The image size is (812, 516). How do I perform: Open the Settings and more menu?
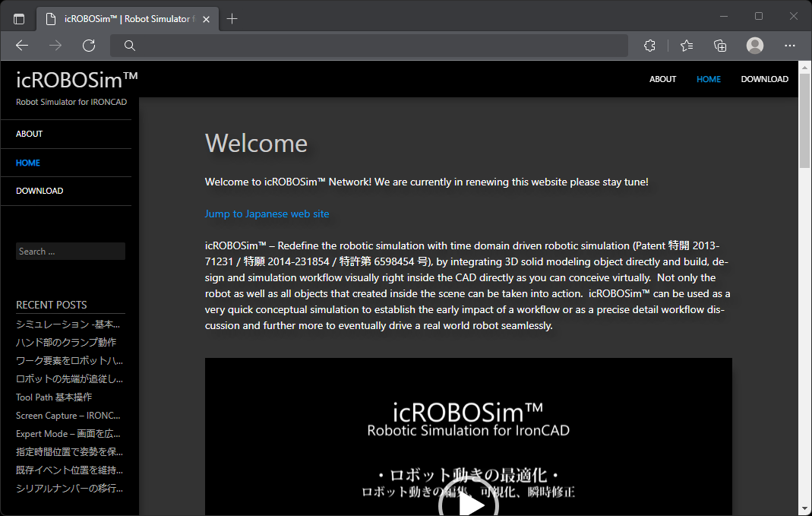click(x=790, y=46)
